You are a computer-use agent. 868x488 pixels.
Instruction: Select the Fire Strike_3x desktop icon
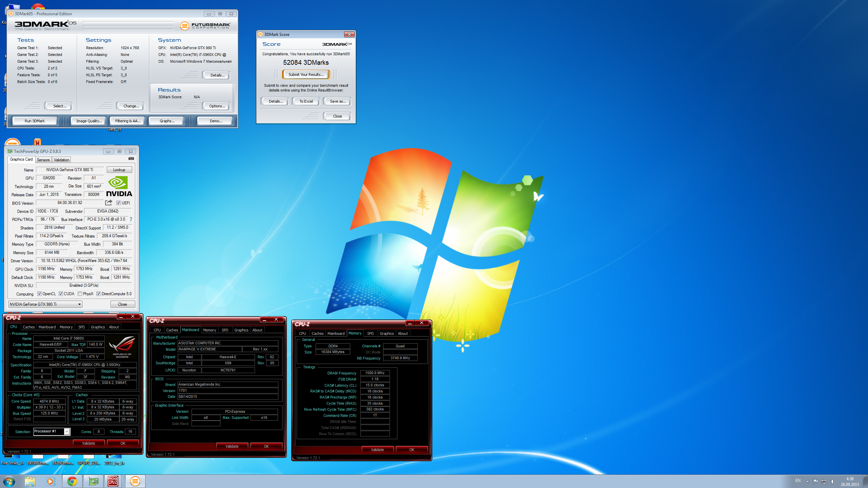(x=12, y=460)
